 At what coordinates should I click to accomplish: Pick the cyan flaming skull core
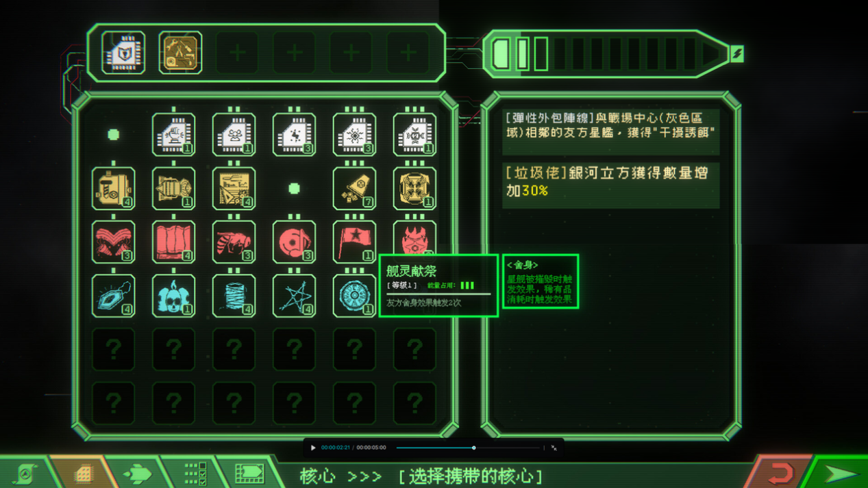[173, 296]
